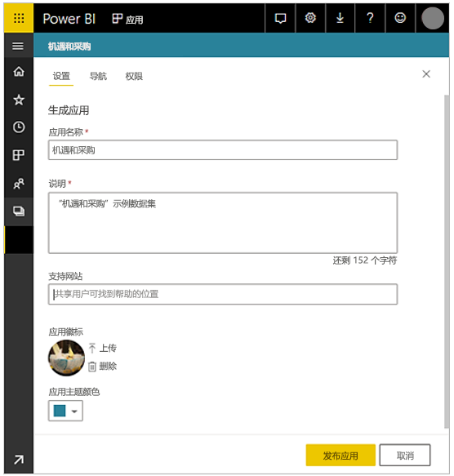Open settings gear in top bar

click(x=310, y=18)
